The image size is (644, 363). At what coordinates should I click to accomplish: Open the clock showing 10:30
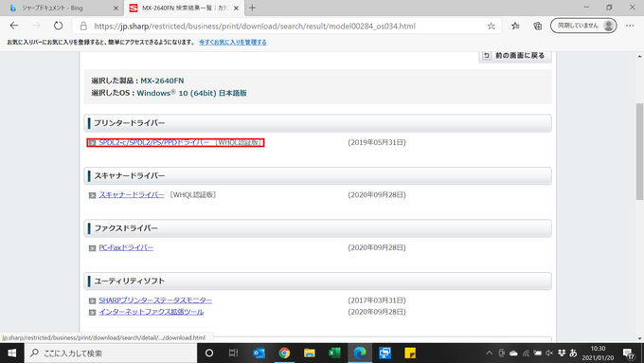(598, 354)
